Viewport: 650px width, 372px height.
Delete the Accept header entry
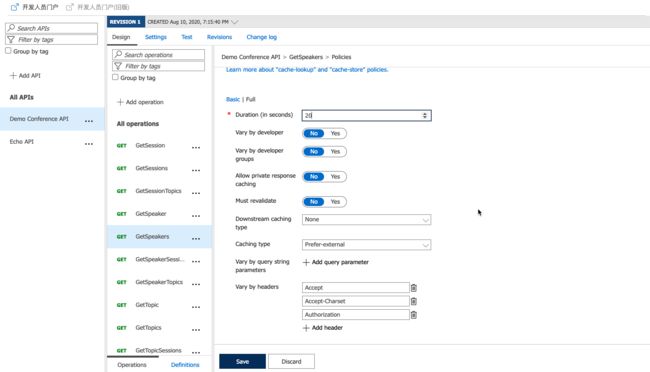413,288
